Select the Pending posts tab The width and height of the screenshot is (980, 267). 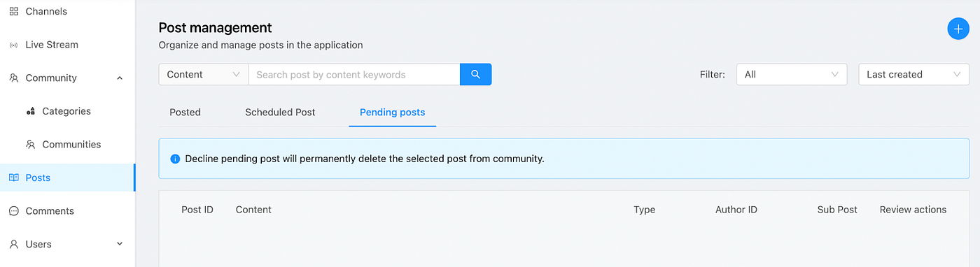(392, 112)
